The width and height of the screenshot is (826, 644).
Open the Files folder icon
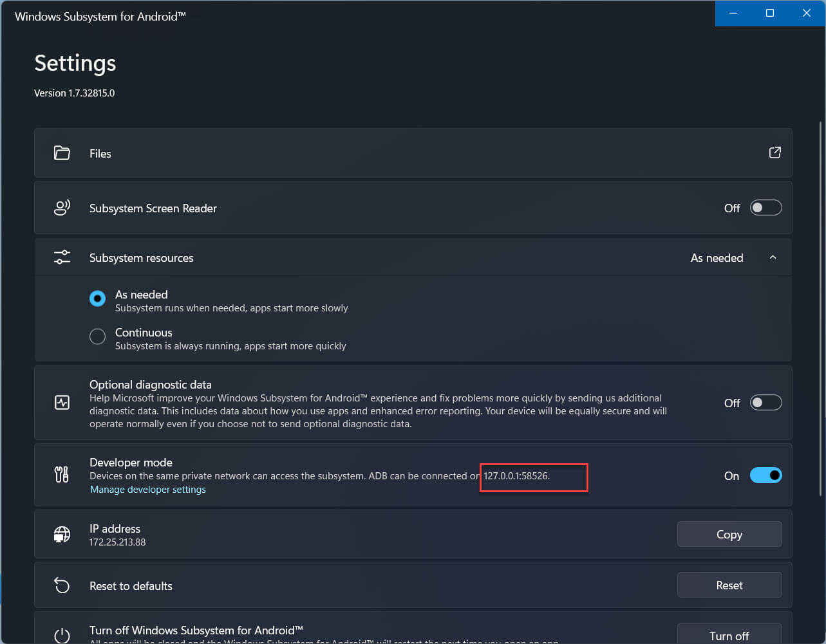pyautogui.click(x=62, y=153)
